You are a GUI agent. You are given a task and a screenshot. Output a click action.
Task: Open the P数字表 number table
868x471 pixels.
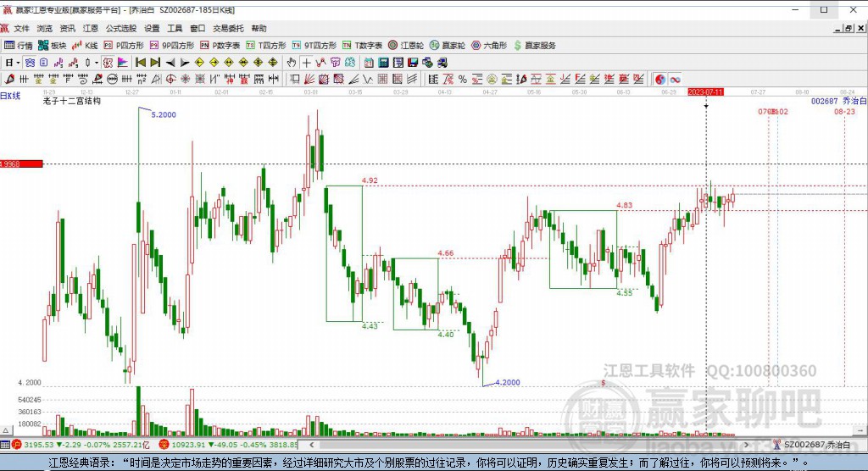point(220,46)
